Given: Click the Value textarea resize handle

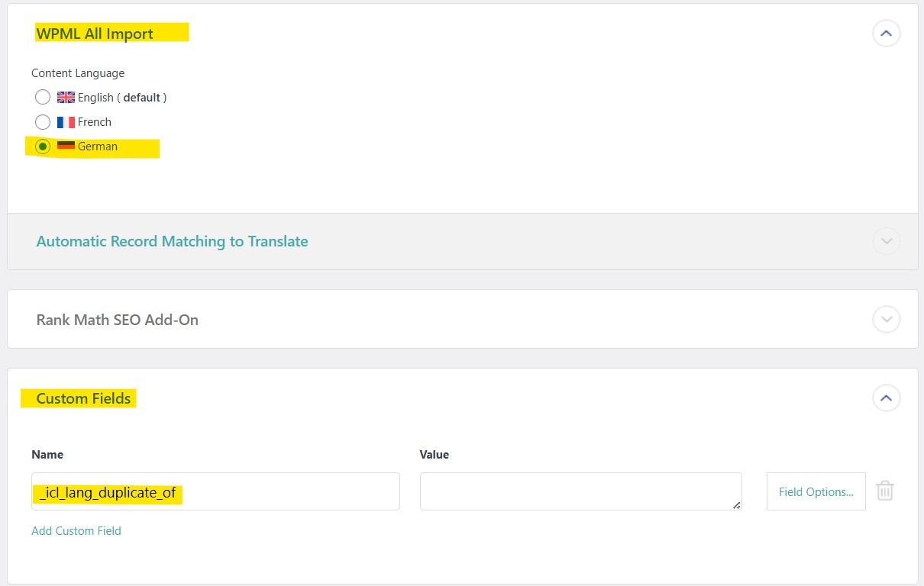Looking at the screenshot, I should [737, 505].
